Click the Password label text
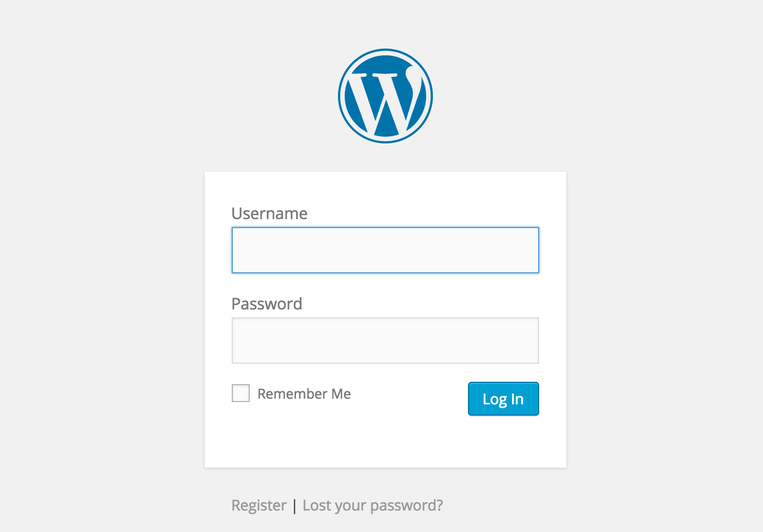763x532 pixels. click(266, 303)
